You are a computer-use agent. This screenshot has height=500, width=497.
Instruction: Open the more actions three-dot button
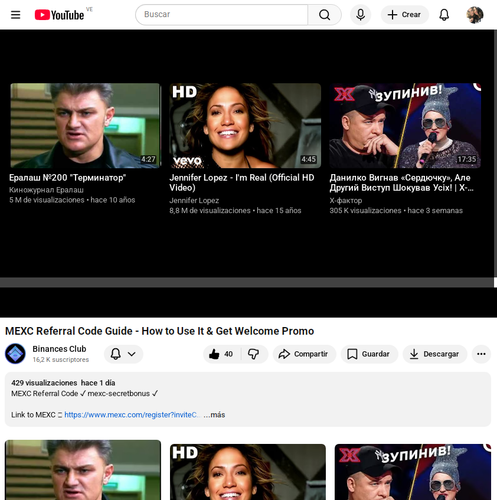[x=481, y=354]
